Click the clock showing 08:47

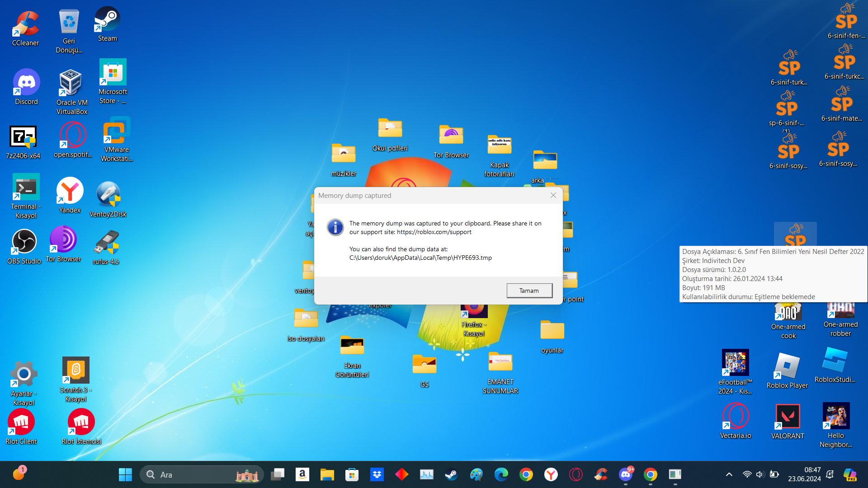point(804,474)
